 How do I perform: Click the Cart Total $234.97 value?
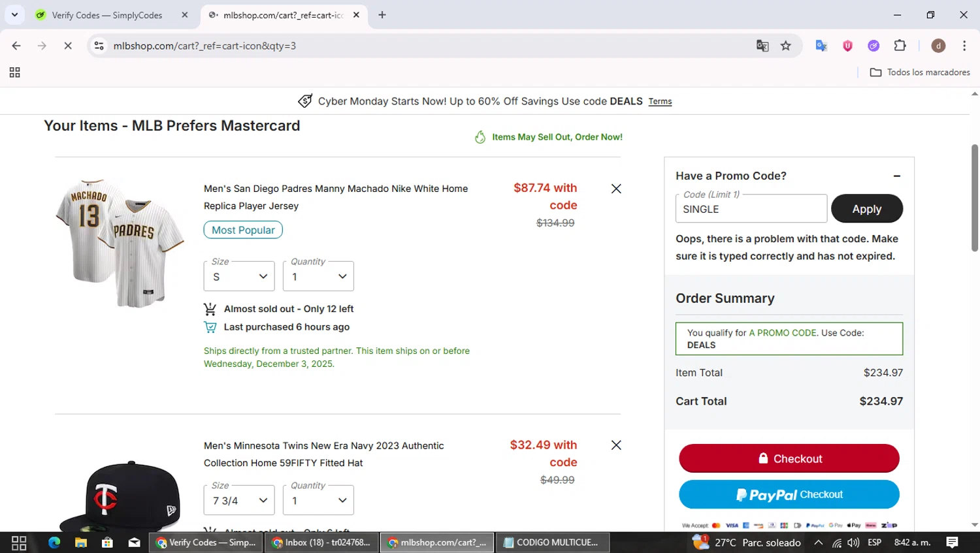[x=881, y=402]
